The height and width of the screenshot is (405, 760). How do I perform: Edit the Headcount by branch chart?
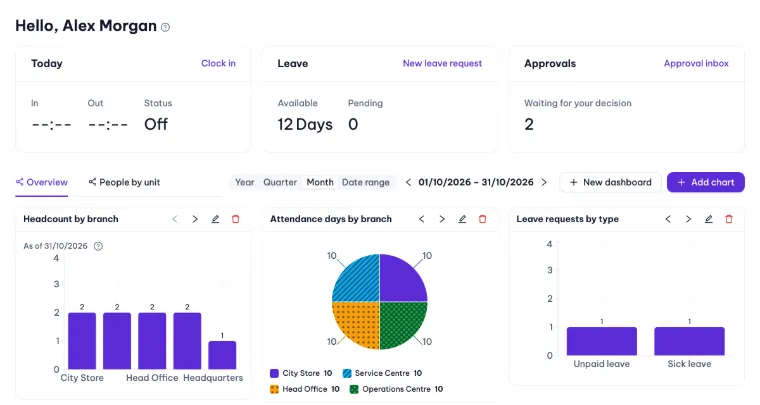coord(215,219)
